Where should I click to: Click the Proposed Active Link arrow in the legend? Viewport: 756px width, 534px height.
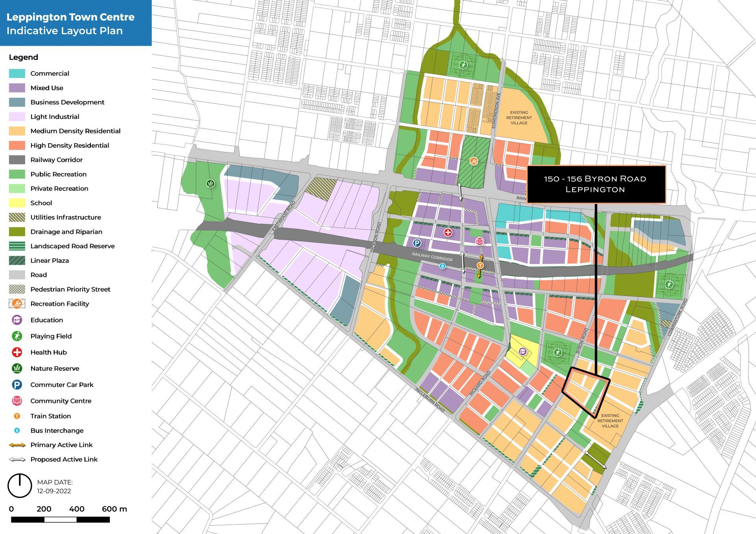17,460
